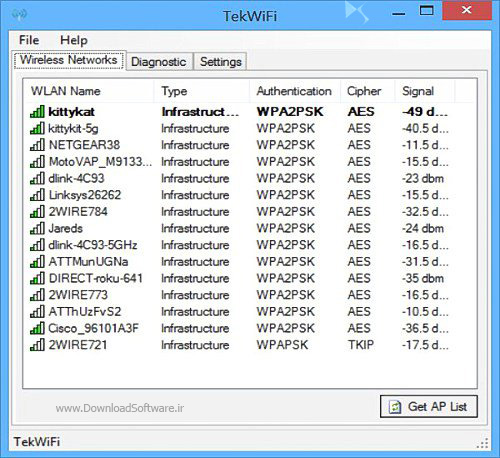Open the File menu
This screenshot has width=500, height=458.
tap(29, 40)
